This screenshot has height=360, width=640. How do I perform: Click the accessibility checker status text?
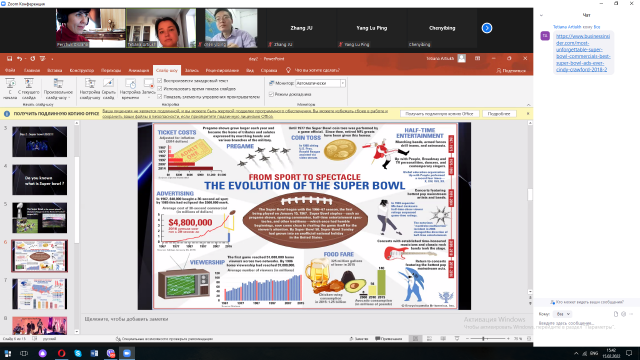click(x=164, y=339)
